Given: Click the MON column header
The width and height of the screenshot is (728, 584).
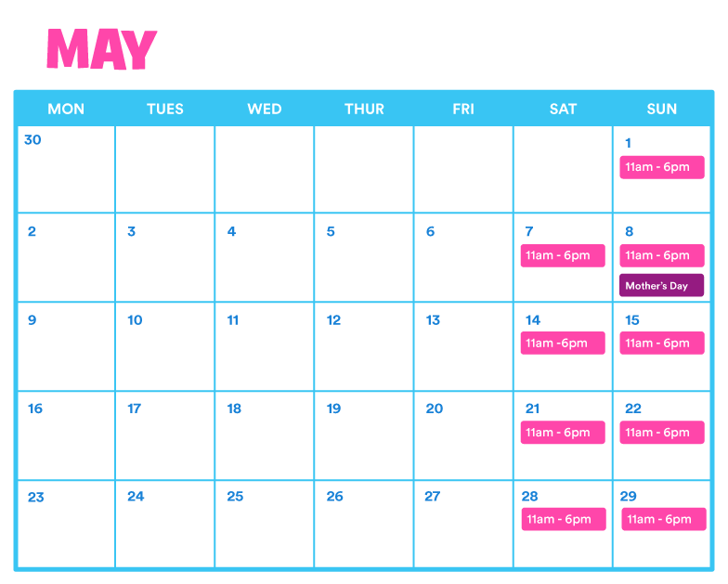Looking at the screenshot, I should (66, 110).
